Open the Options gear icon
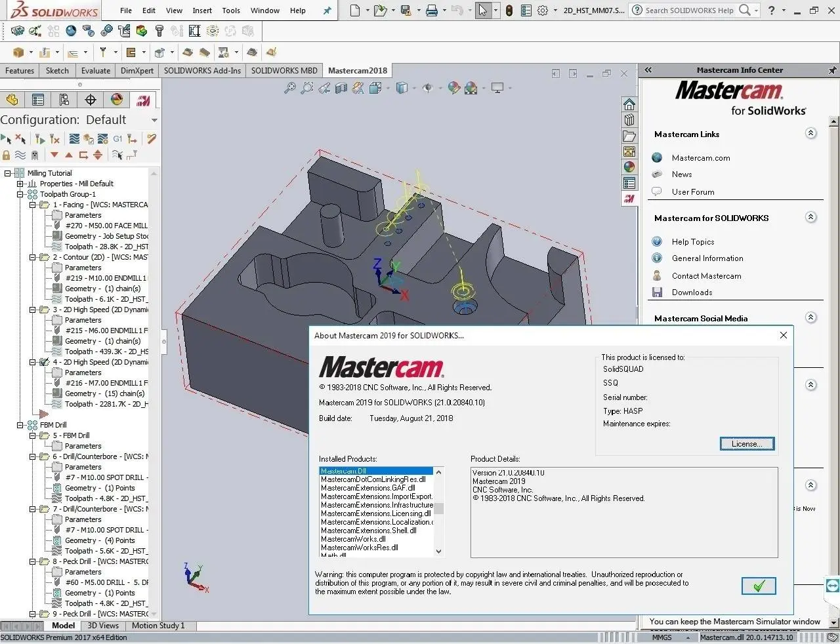840x644 pixels. click(543, 10)
